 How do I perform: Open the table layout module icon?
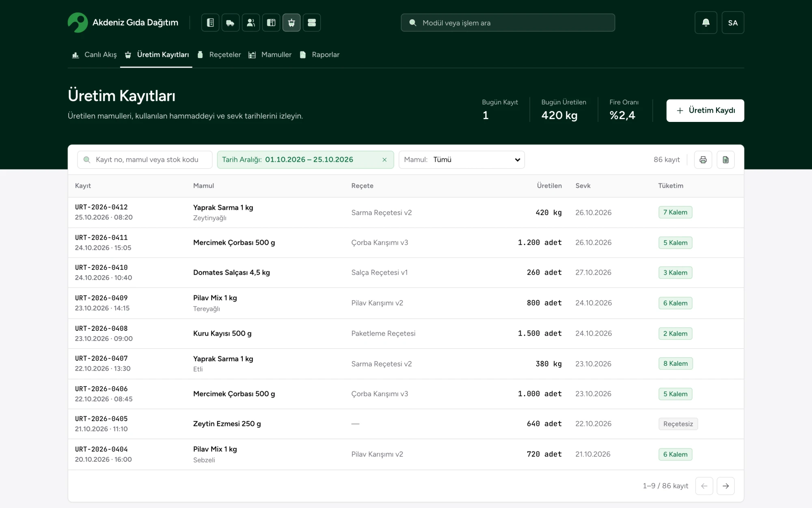click(x=271, y=23)
